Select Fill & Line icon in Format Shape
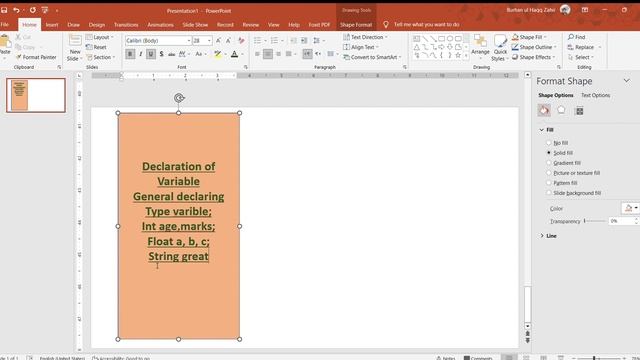 544,110
